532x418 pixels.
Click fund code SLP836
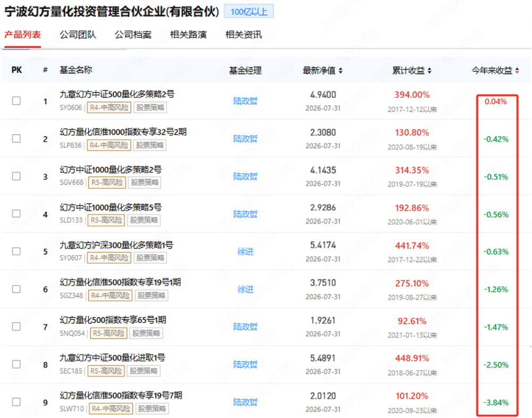[71, 145]
